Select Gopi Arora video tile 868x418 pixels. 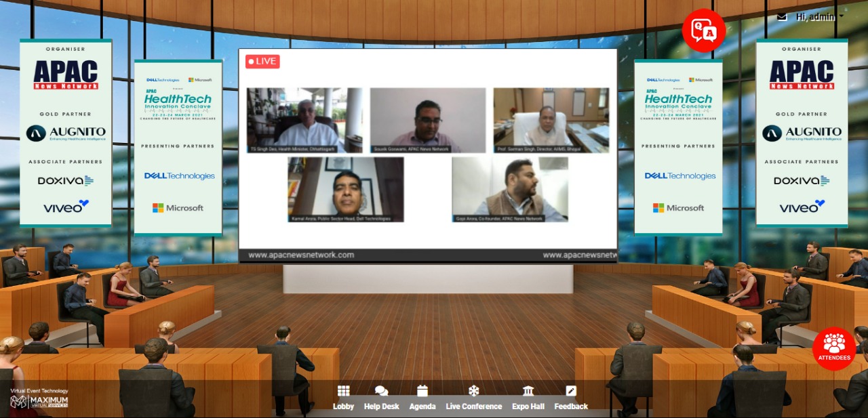coord(510,190)
